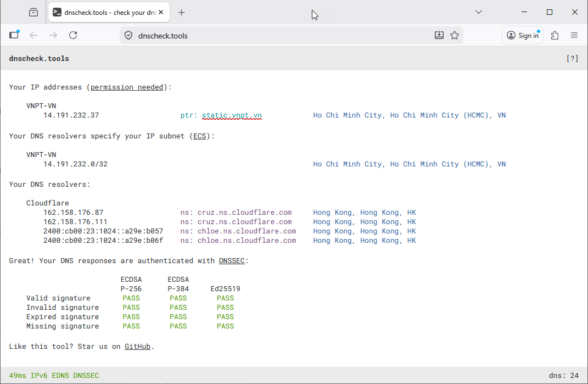
Task: Maximize the Firefox window
Action: pyautogui.click(x=550, y=12)
